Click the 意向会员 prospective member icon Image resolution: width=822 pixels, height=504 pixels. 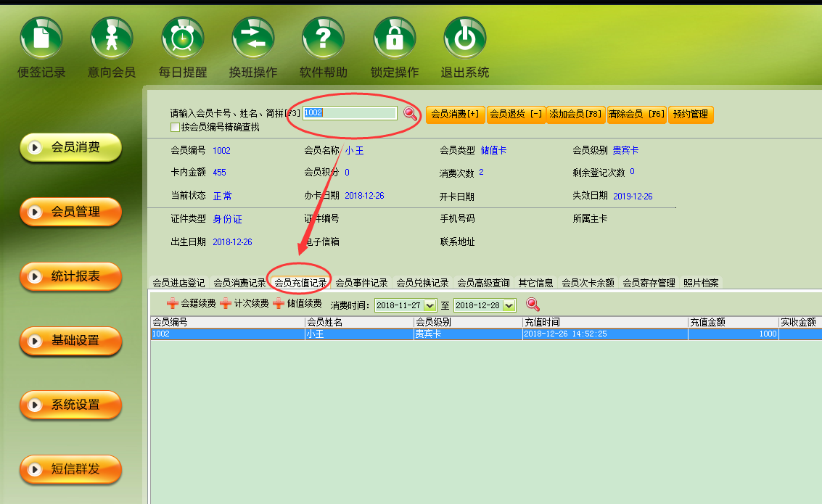coord(112,38)
